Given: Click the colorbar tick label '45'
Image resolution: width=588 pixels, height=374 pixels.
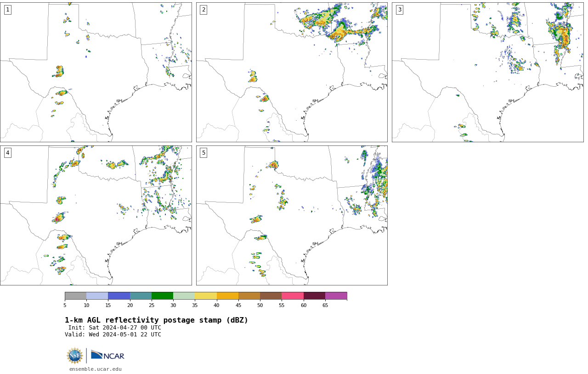Looking at the screenshot, I should (x=238, y=305).
